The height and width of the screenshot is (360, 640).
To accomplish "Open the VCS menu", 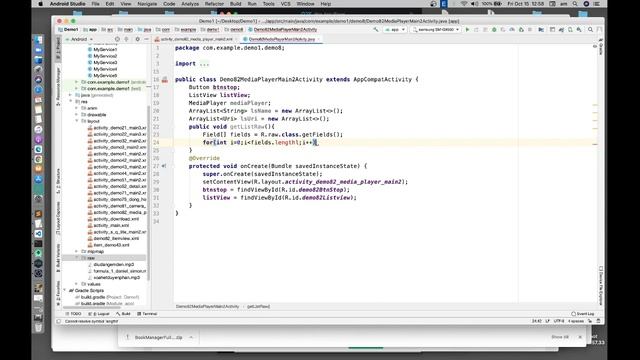I will coord(285,4).
